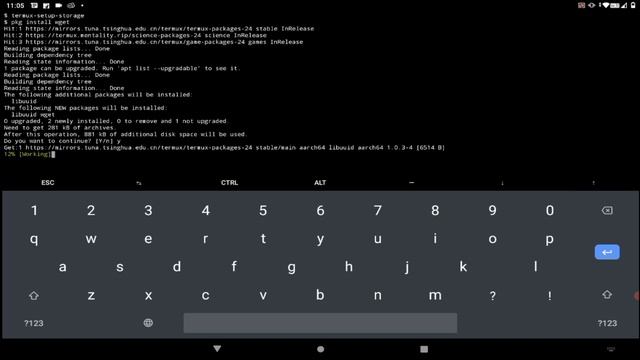Viewport: 640px width, 360px height.
Task: Tap the letter u key
Action: tap(378, 239)
